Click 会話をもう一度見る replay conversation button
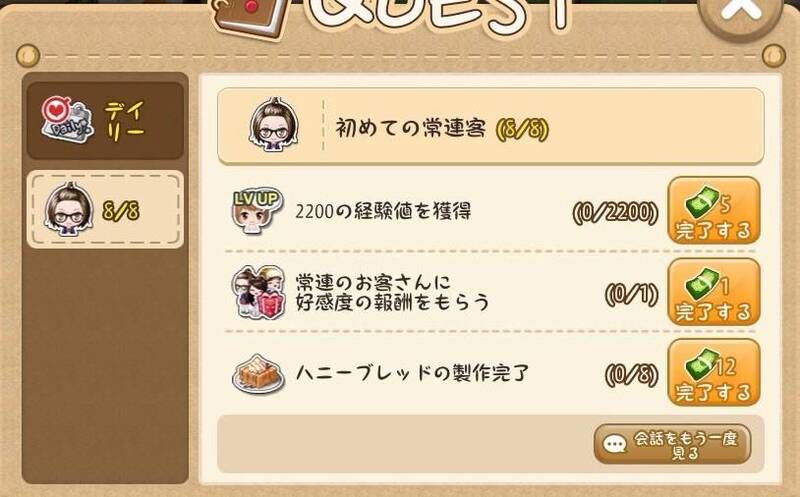800x497 pixels. point(672,444)
